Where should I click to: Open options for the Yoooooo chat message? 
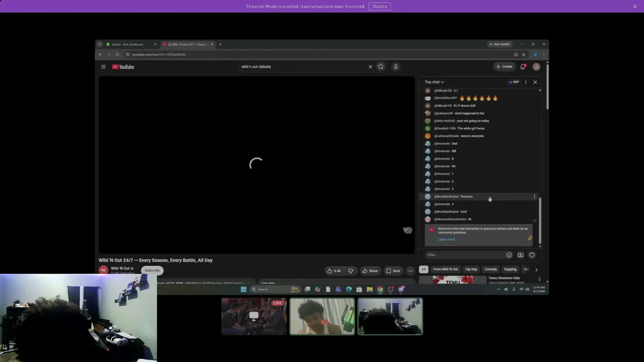(534, 197)
